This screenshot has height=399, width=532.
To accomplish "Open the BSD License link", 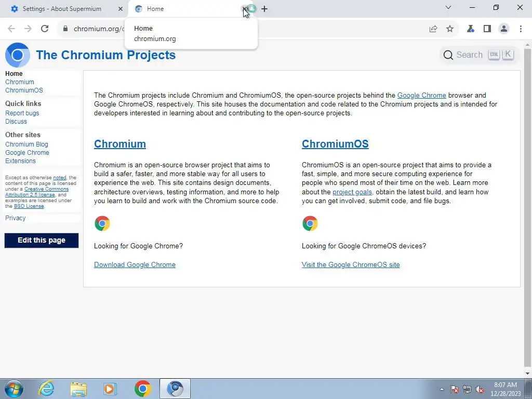I will 29,206.
